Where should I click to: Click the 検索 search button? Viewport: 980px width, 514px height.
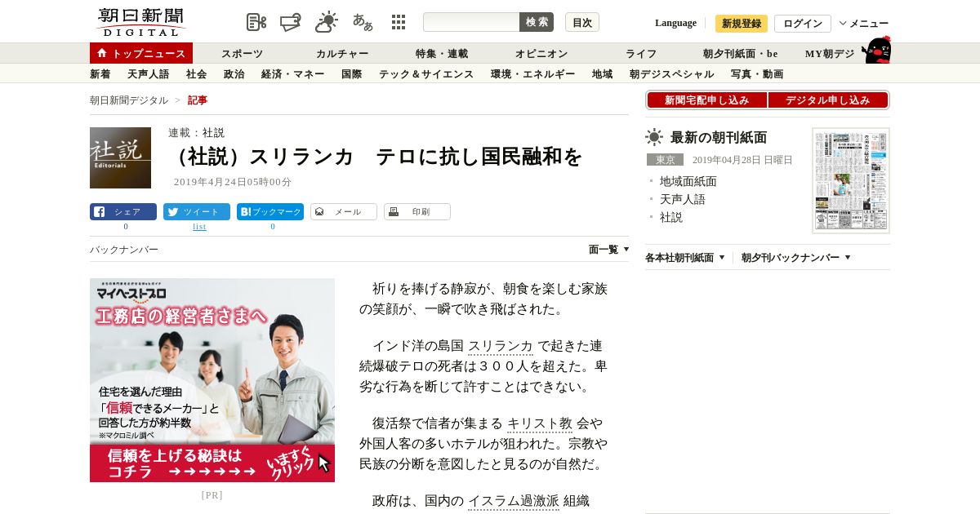537,22
